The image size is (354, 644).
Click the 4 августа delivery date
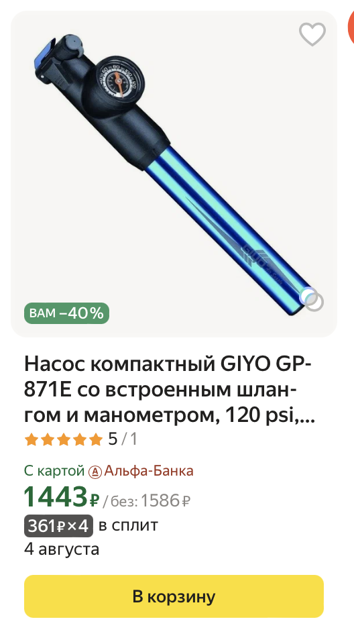[x=62, y=549]
